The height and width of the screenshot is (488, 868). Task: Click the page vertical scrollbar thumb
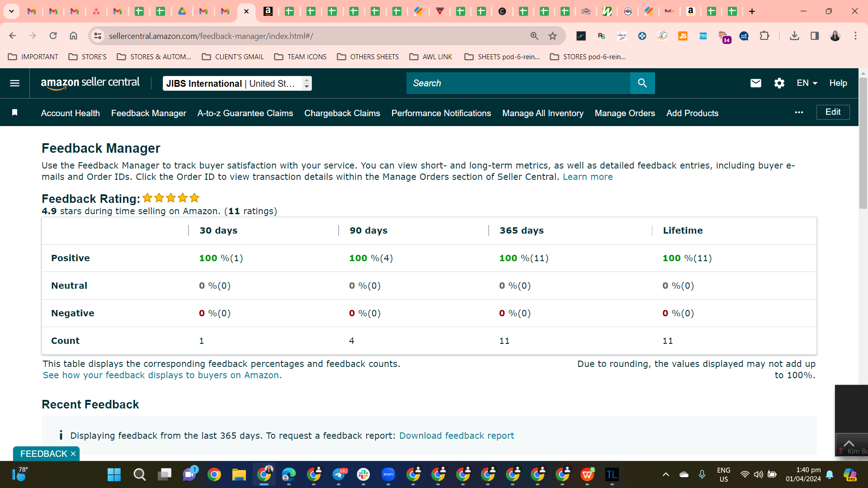(x=863, y=143)
